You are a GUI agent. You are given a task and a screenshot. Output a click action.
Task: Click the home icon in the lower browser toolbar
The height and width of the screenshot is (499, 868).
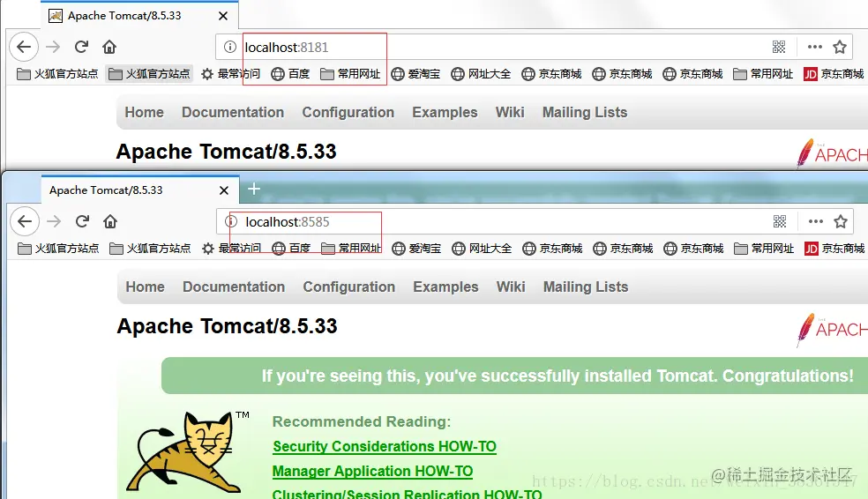click(110, 222)
